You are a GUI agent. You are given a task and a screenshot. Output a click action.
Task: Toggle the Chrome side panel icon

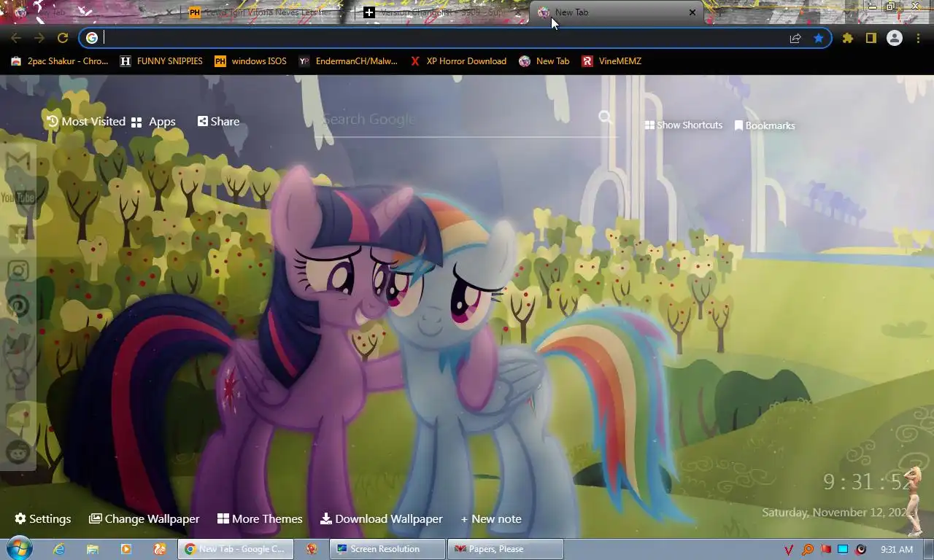(x=871, y=38)
